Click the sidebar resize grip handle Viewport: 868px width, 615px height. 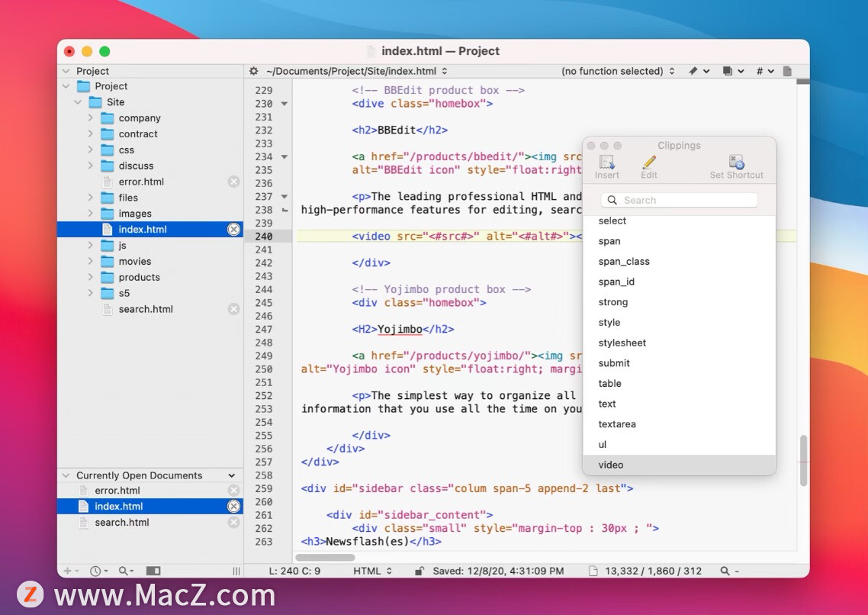pos(236,571)
